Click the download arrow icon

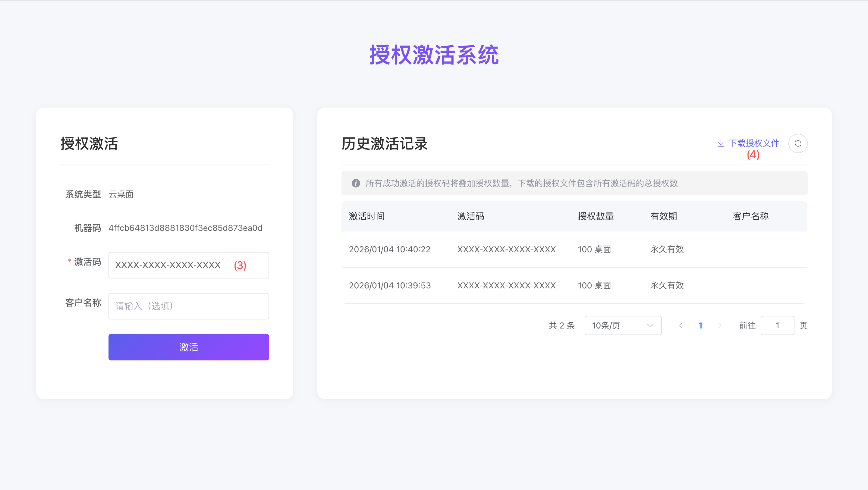[721, 143]
